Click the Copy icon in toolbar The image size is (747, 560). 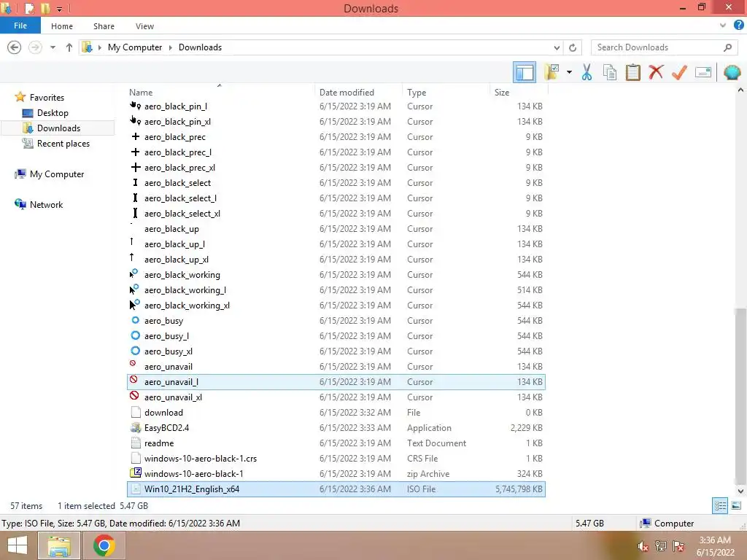(609, 72)
